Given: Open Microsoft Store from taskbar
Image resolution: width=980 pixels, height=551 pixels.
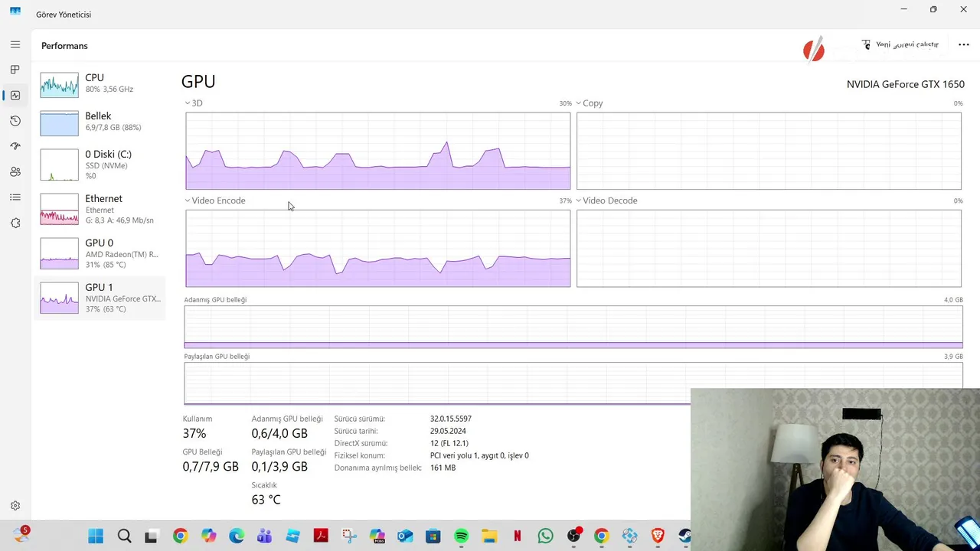Looking at the screenshot, I should point(433,536).
